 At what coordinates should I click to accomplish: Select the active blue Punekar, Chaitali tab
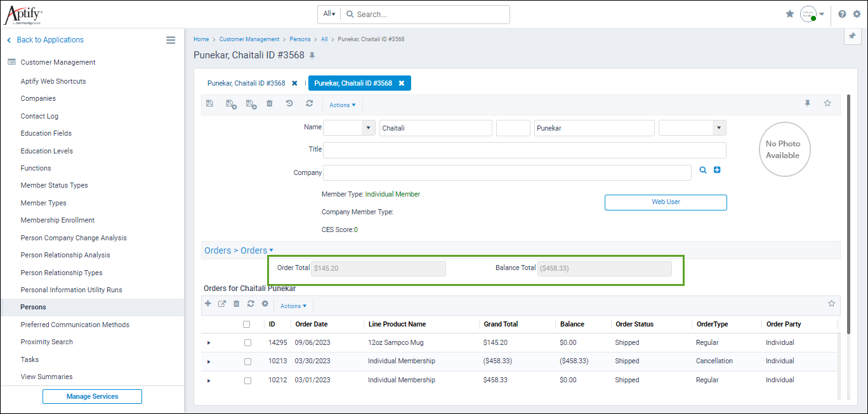(x=353, y=83)
